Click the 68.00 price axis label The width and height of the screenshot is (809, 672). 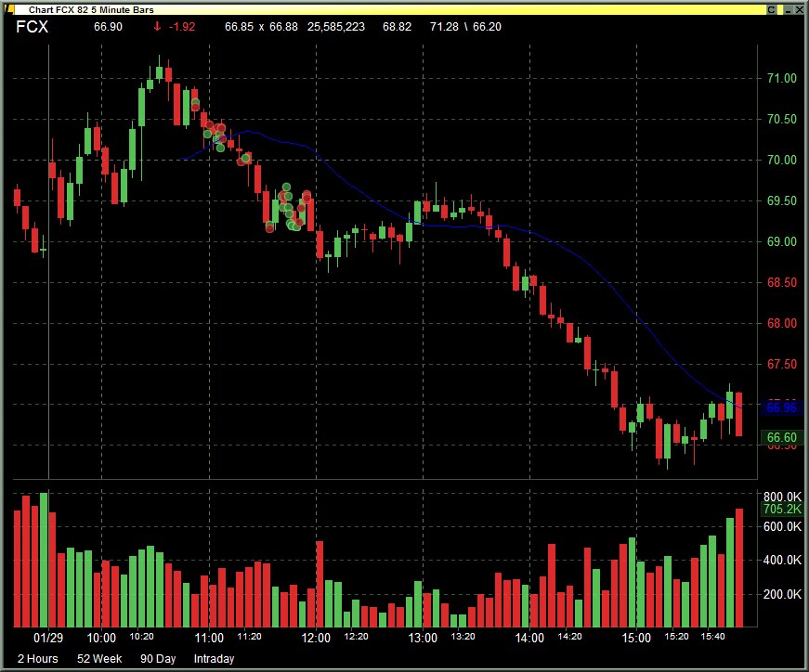pyautogui.click(x=782, y=323)
